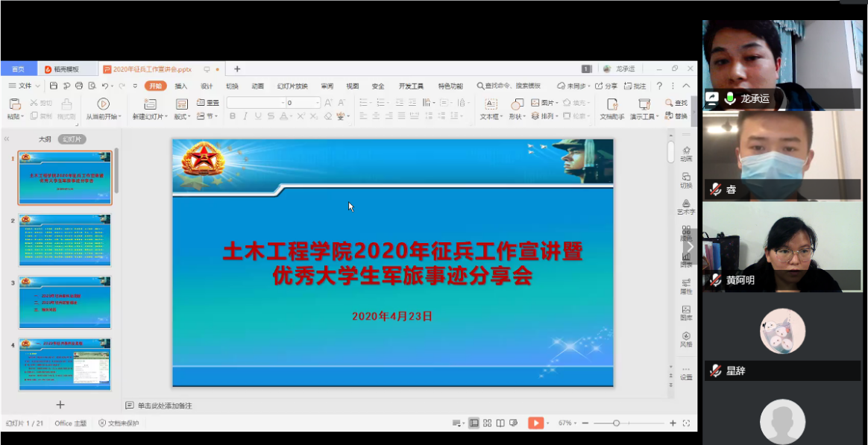Click the Save icon in quick access toolbar
The height and width of the screenshot is (445, 868).
pyautogui.click(x=54, y=86)
